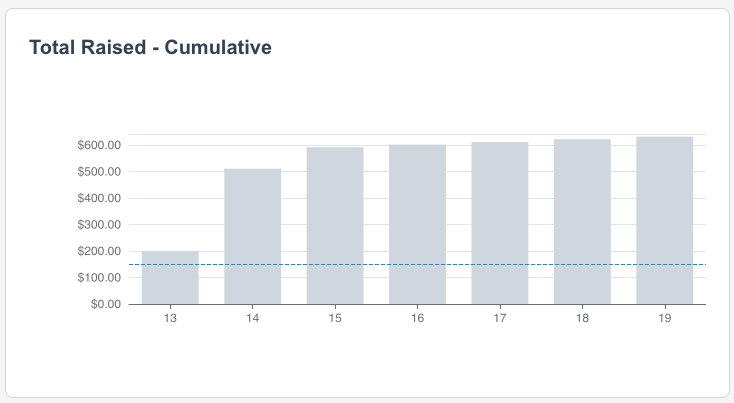This screenshot has width=734, height=403.
Task: Click the 'Total Raised - Cumulative' title
Action: pos(151,47)
